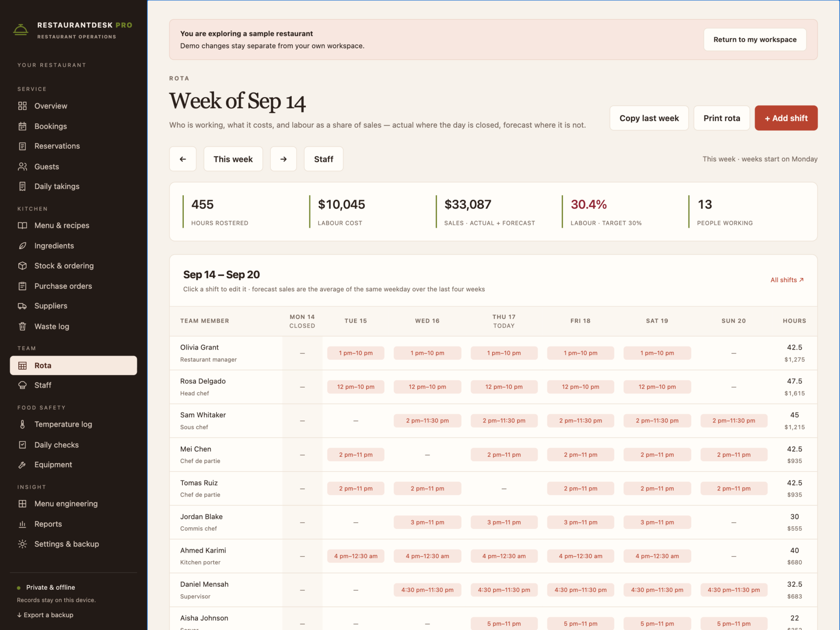Click the Reservations list icon
This screenshot has width=840, height=630.
pos(22,146)
